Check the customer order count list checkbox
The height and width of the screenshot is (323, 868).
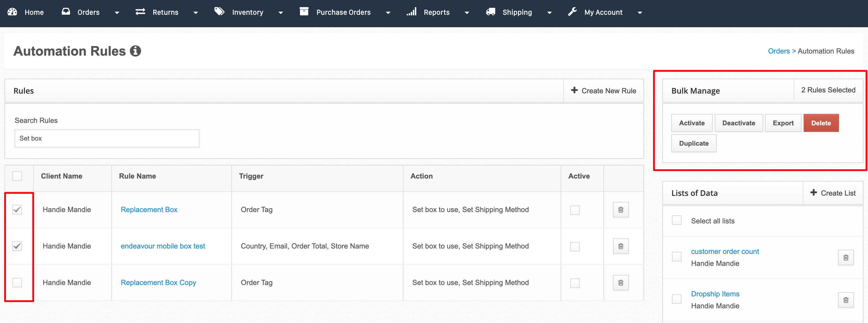(x=677, y=257)
